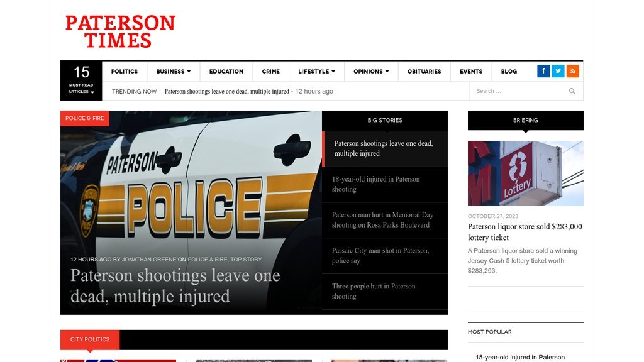Screen dimensions: 644x362
Task: Open the Events menu item
Action: 471,72
